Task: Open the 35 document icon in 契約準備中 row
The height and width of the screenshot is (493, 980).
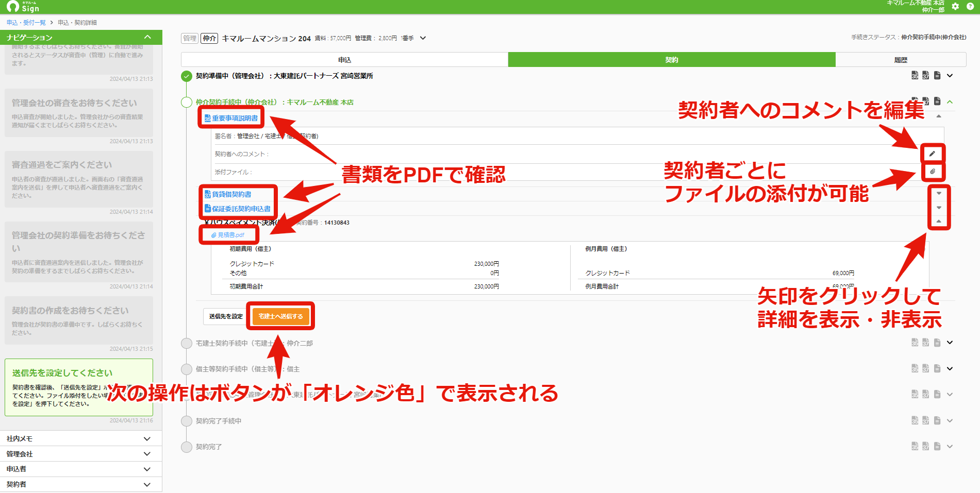Action: [x=915, y=75]
